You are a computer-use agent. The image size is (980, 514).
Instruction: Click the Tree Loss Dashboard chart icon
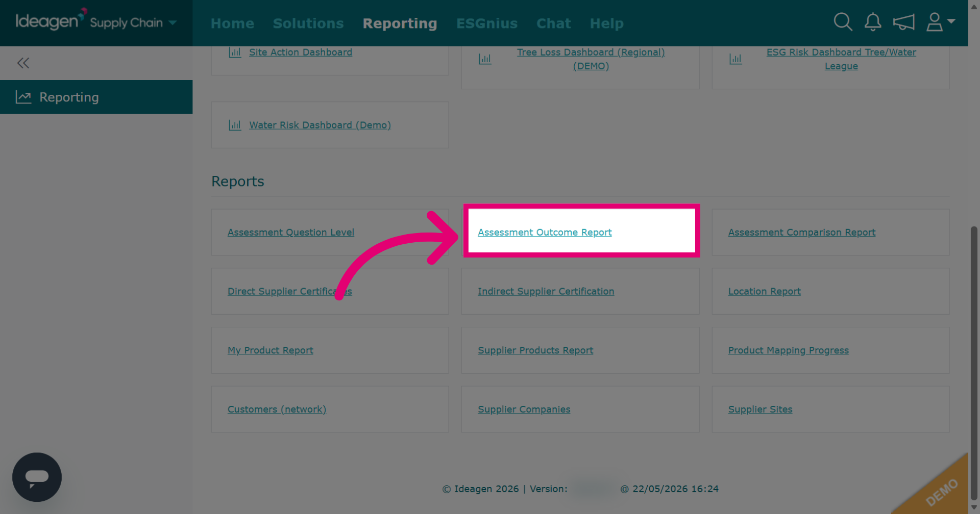click(x=485, y=59)
